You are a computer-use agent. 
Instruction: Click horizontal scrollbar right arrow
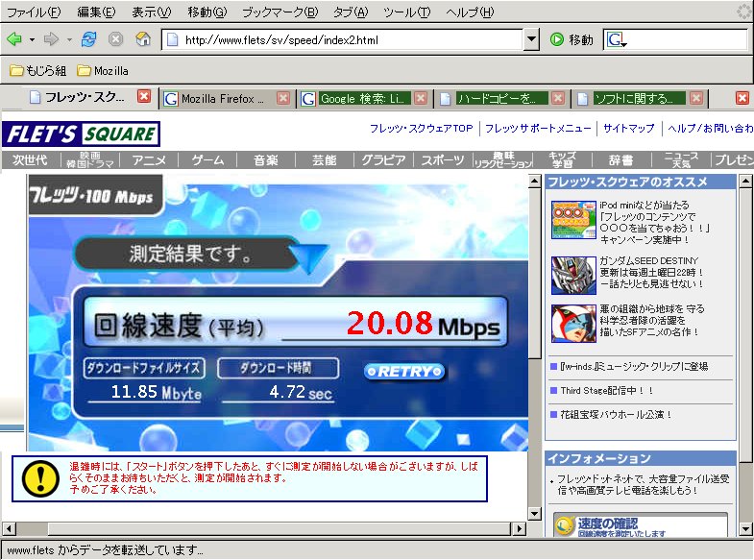(x=519, y=528)
